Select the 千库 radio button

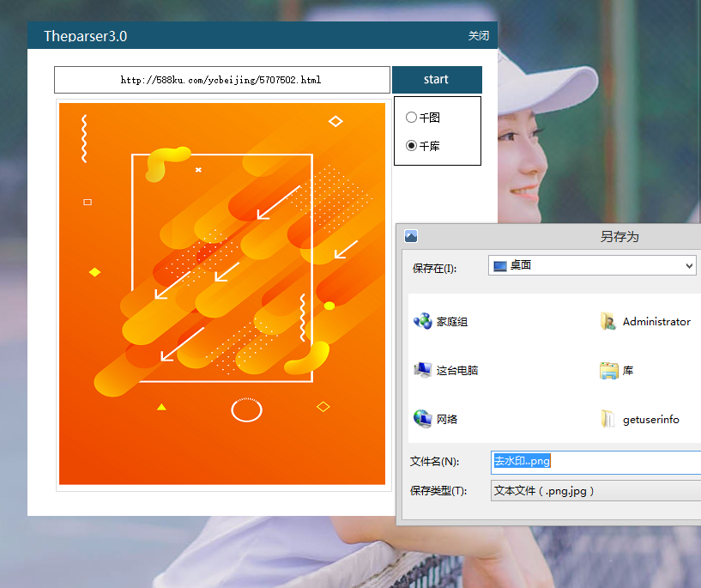click(x=412, y=146)
